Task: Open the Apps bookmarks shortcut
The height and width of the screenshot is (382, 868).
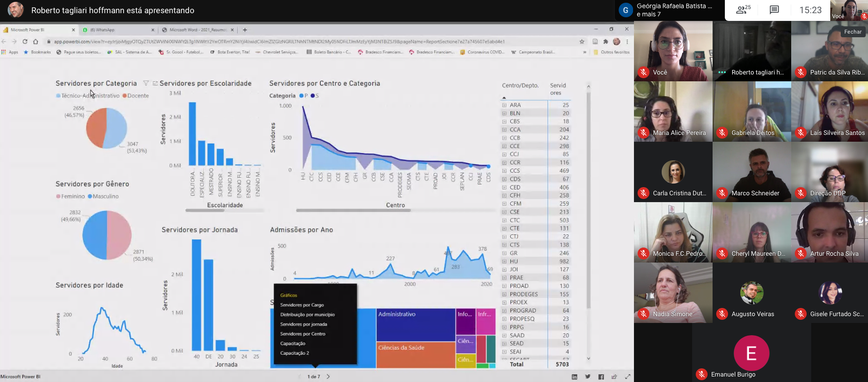Action: (10, 52)
